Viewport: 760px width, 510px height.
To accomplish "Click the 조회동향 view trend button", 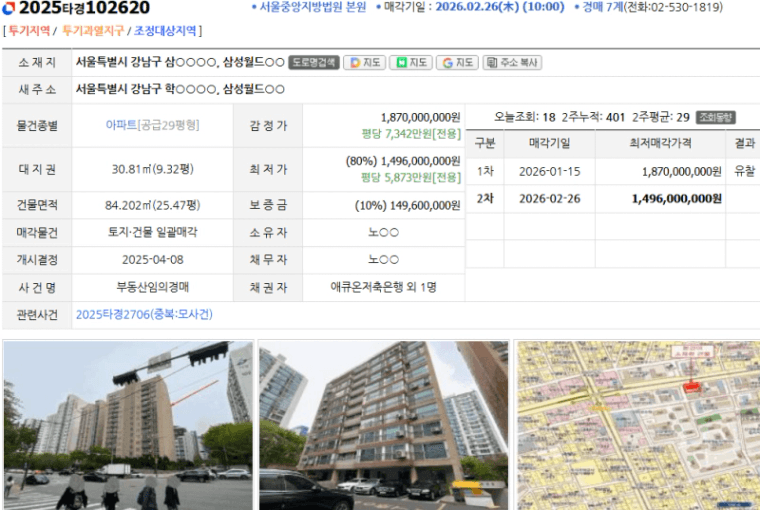I will pos(715,117).
